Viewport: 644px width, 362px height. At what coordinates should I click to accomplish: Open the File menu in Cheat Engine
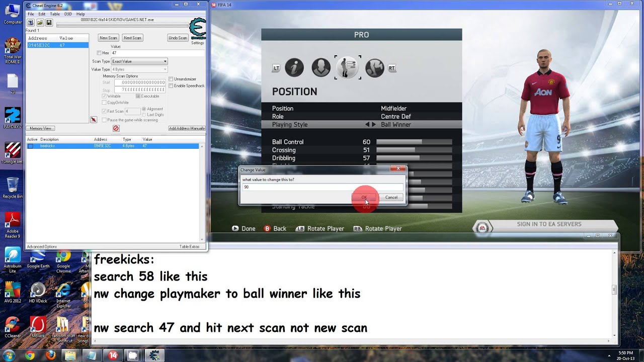point(31,14)
